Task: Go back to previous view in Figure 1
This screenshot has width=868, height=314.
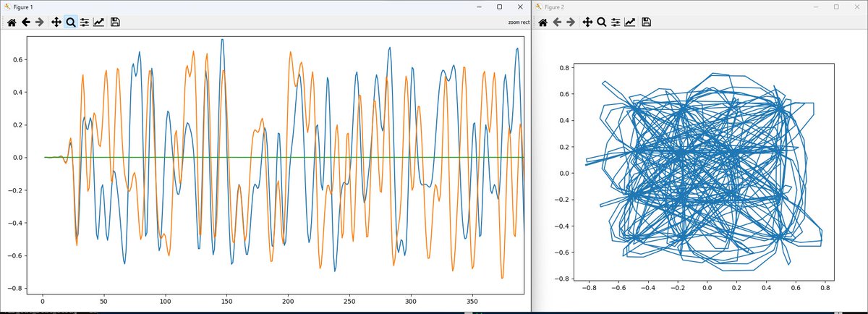Action: (26, 22)
